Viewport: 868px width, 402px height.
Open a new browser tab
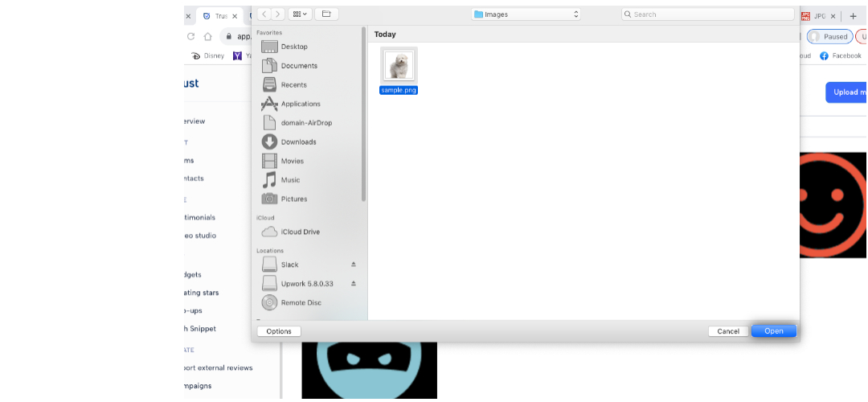tap(853, 16)
